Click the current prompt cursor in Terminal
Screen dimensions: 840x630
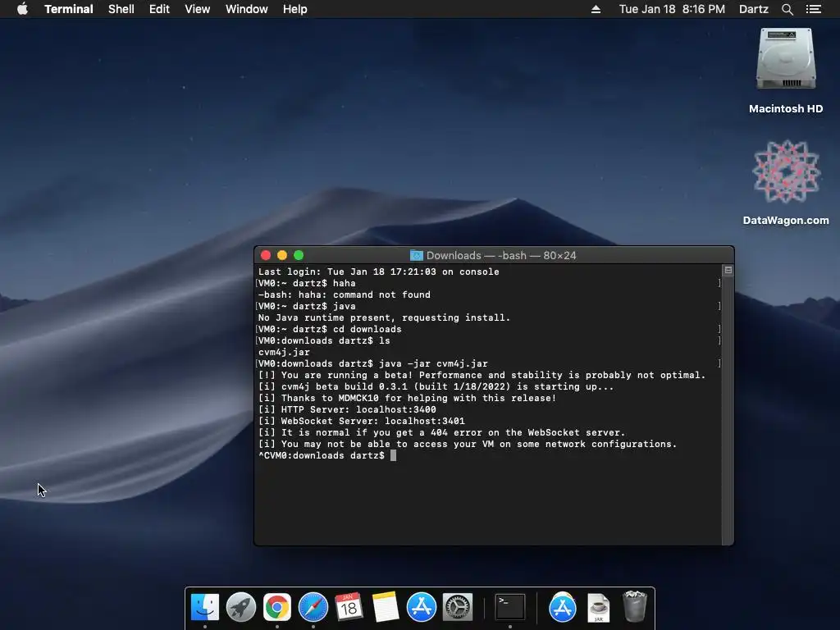(393, 455)
